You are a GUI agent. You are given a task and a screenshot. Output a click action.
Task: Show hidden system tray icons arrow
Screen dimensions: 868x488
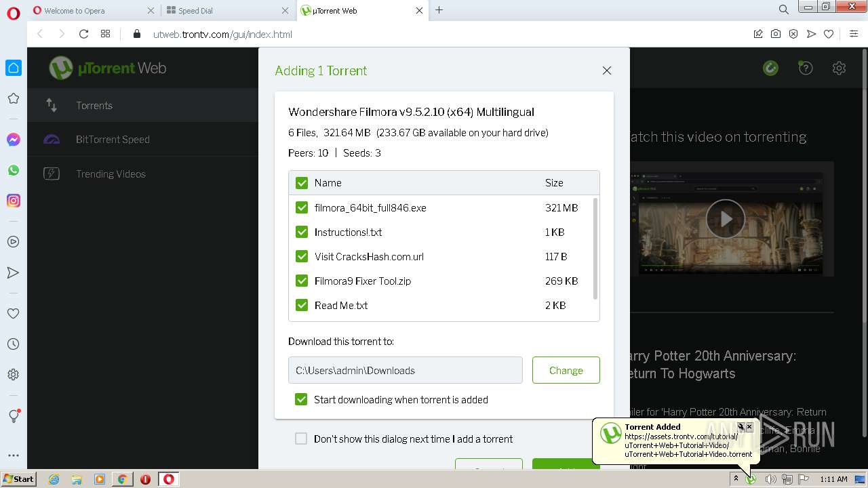736,479
